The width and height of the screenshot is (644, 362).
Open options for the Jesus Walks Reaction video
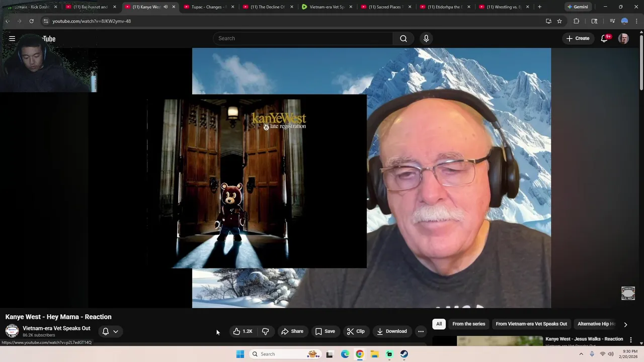tap(630, 340)
